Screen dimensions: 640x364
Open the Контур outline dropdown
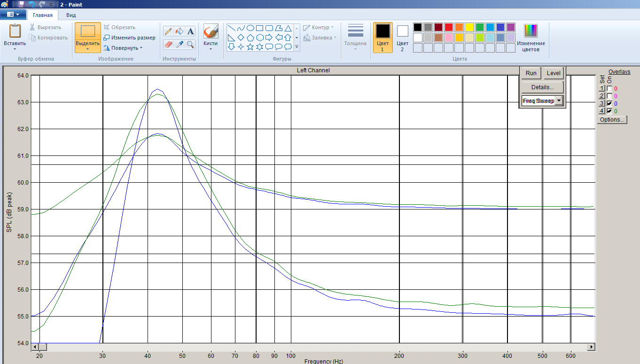[x=319, y=27]
